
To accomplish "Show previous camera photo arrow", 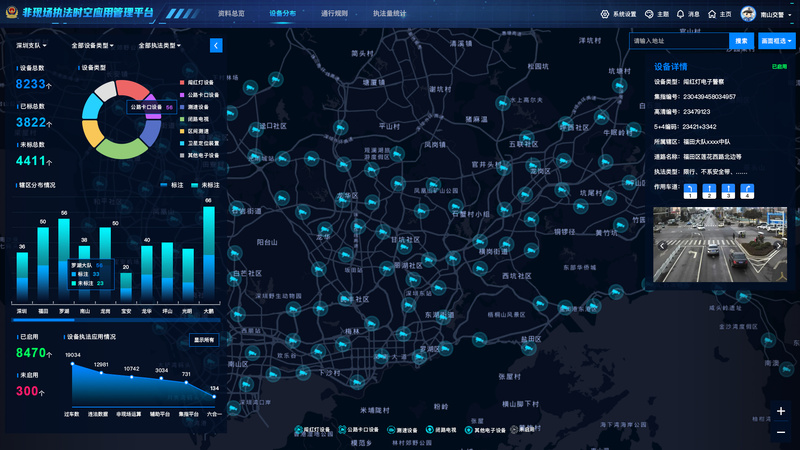I will tap(662, 245).
